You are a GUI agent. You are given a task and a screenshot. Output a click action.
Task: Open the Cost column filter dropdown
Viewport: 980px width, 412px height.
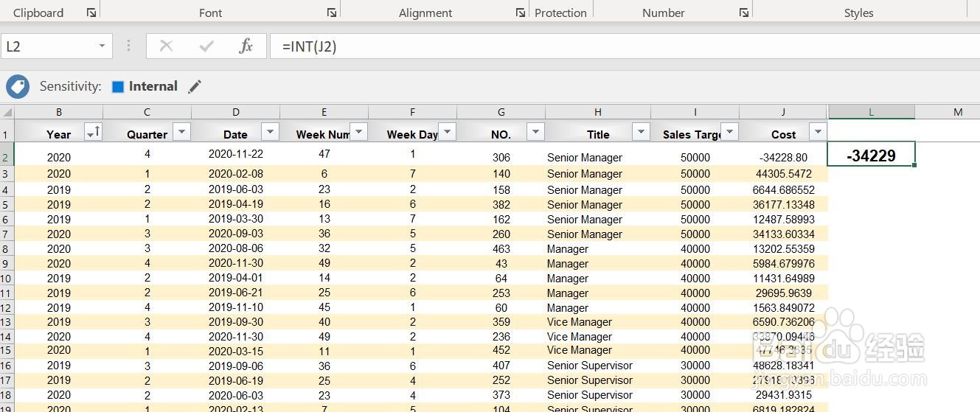coord(818,132)
